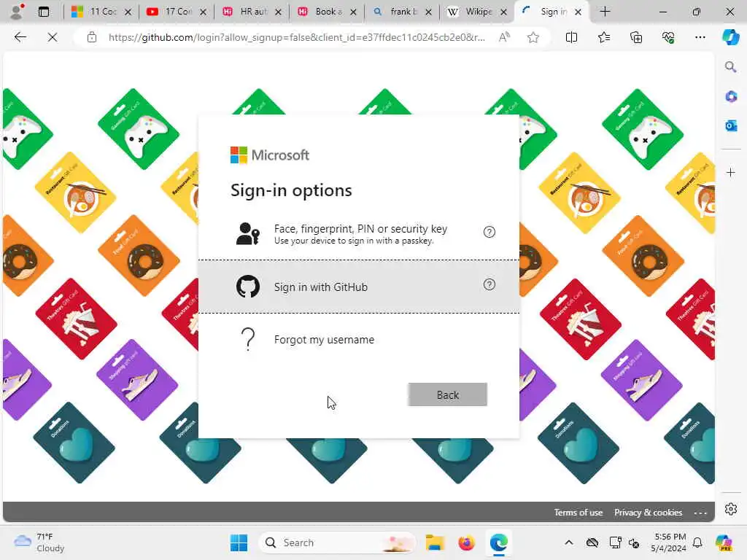Viewport: 747px width, 560px height.
Task: Open Read aloud icon in address bar
Action: [504, 37]
